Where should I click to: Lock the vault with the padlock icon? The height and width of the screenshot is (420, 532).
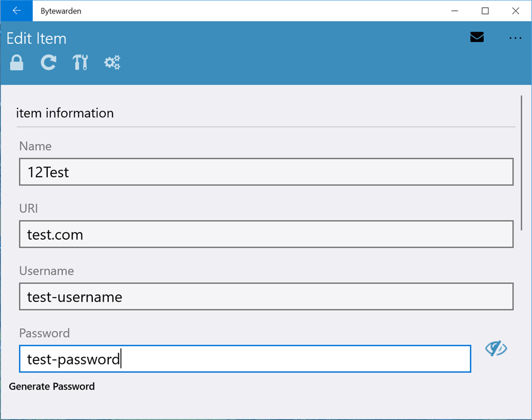[17, 63]
